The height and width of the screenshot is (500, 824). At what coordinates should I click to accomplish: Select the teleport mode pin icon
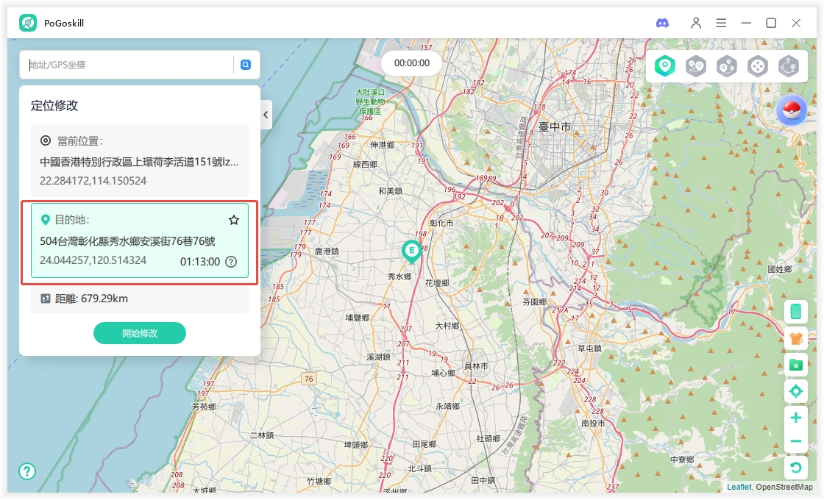[x=664, y=66]
